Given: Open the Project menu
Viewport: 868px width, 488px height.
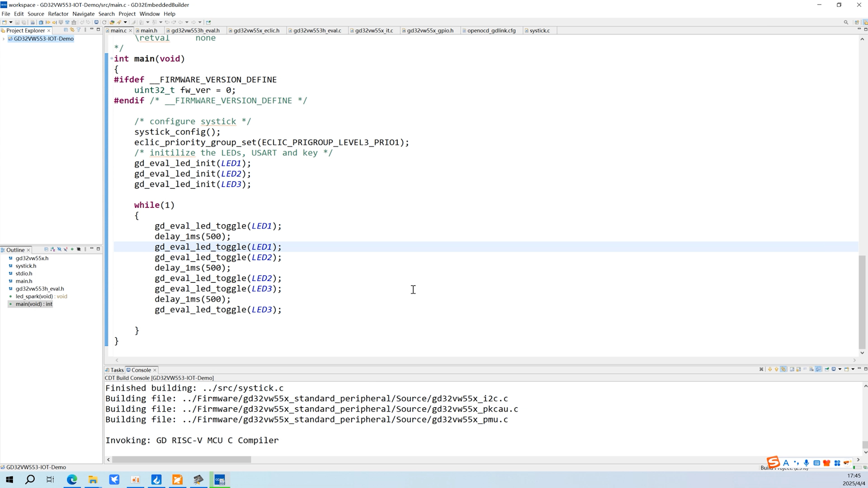Looking at the screenshot, I should click(127, 14).
